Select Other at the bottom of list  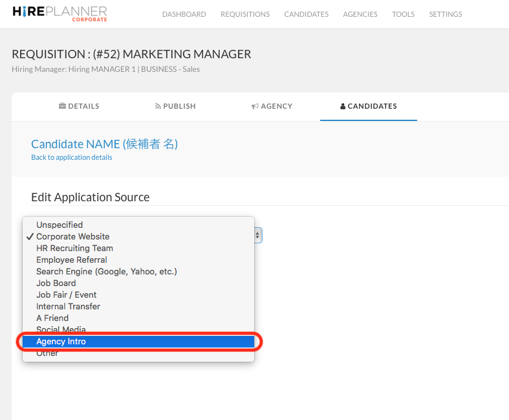[x=47, y=353]
